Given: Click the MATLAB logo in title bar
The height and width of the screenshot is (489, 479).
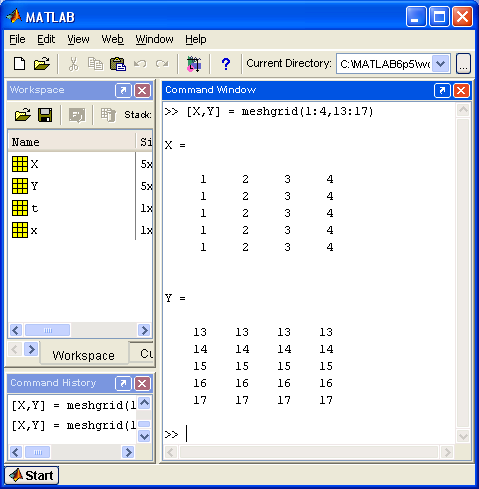Looking at the screenshot, I should click(14, 16).
